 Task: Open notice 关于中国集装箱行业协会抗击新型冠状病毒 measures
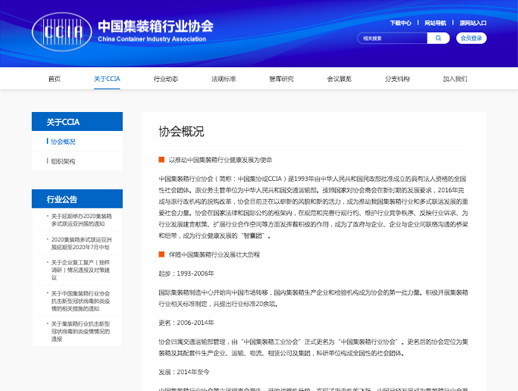[80, 301]
